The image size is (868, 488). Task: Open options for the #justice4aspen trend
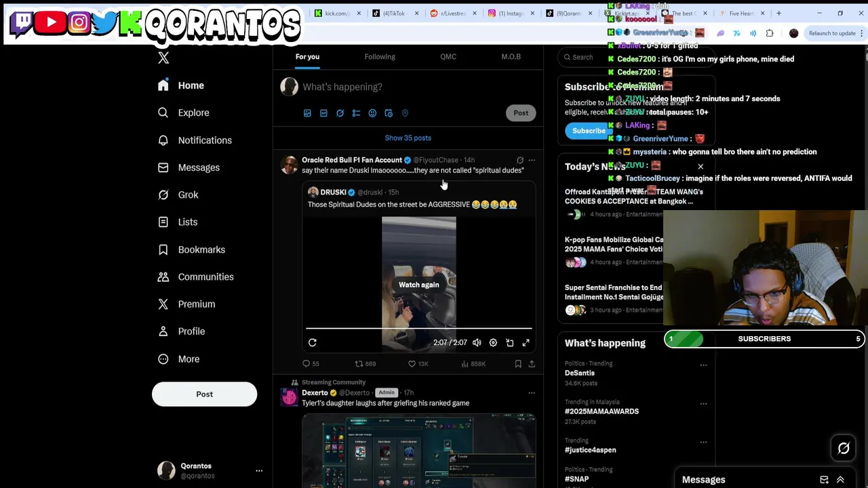pyautogui.click(x=703, y=442)
